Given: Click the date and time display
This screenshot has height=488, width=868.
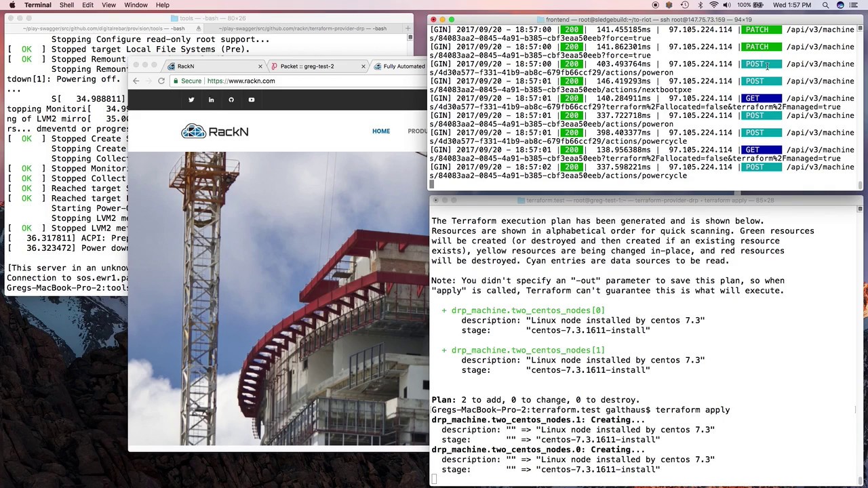Looking at the screenshot, I should pos(792,5).
